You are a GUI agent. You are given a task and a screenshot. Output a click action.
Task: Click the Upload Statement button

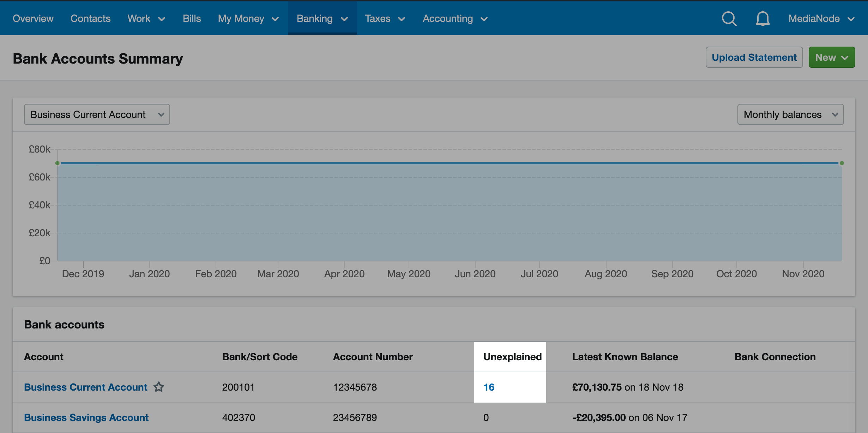754,57
